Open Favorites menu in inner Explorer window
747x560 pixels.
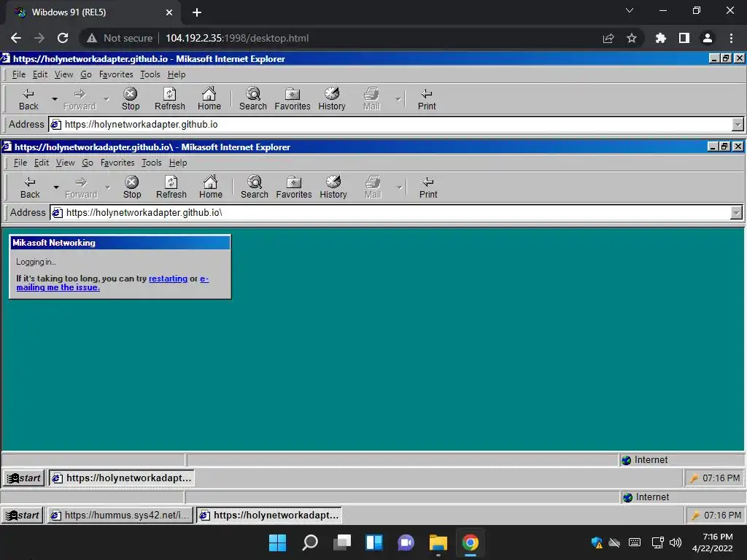click(117, 163)
